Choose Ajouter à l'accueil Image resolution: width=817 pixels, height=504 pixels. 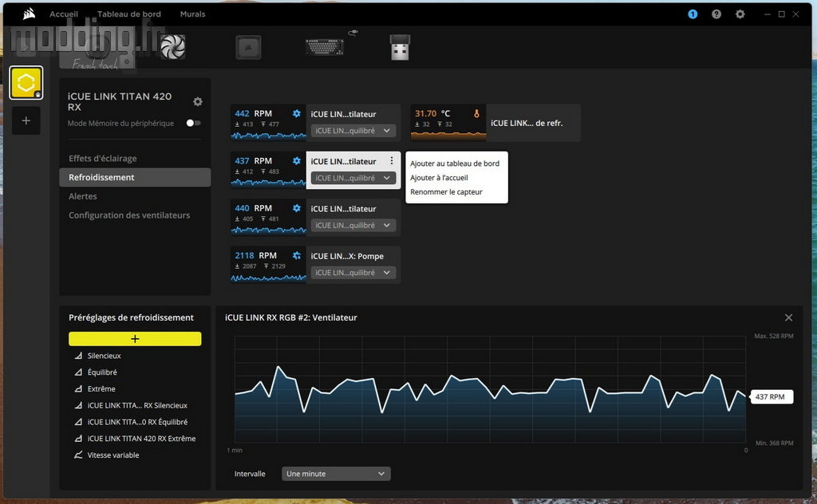[440, 178]
